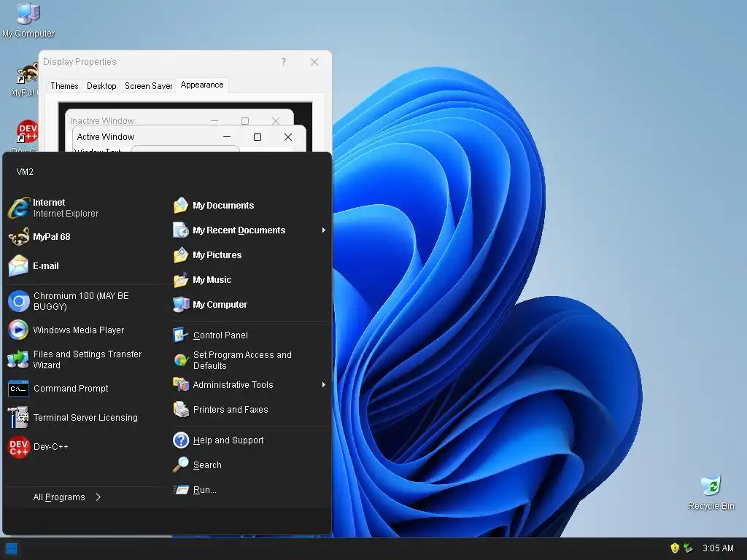Image resolution: width=747 pixels, height=560 pixels.
Task: Open Terminal Server Licensing
Action: [x=85, y=418]
